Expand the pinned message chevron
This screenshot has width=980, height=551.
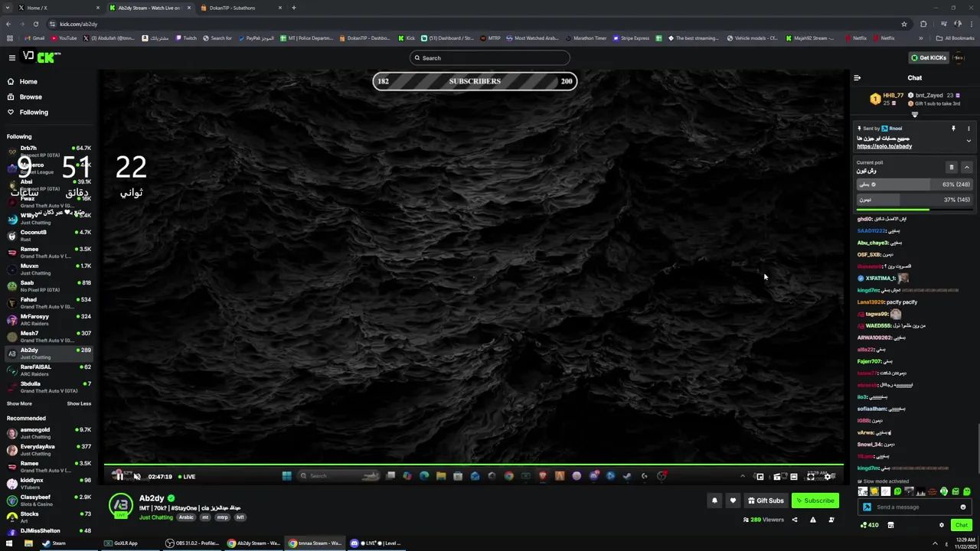pos(969,141)
